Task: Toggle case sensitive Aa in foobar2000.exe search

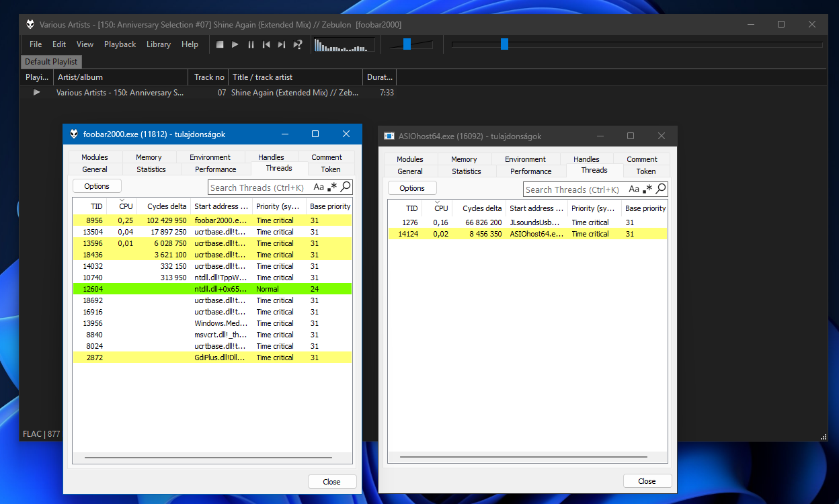Action: (x=319, y=187)
